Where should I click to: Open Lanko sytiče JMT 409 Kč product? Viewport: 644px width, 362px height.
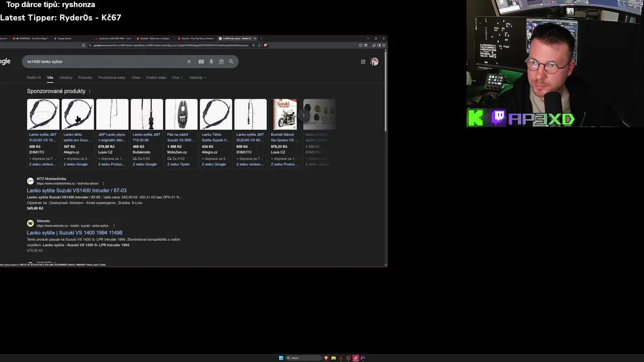pyautogui.click(x=43, y=133)
